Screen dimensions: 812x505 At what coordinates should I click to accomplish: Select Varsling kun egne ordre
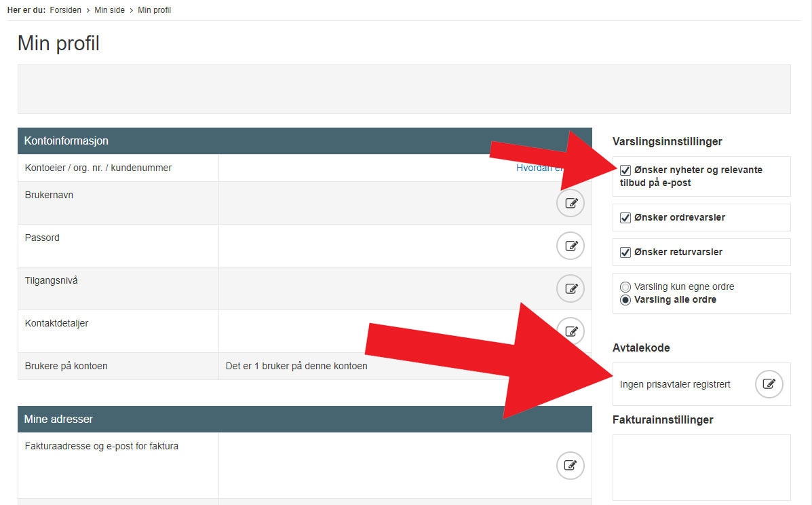(625, 287)
